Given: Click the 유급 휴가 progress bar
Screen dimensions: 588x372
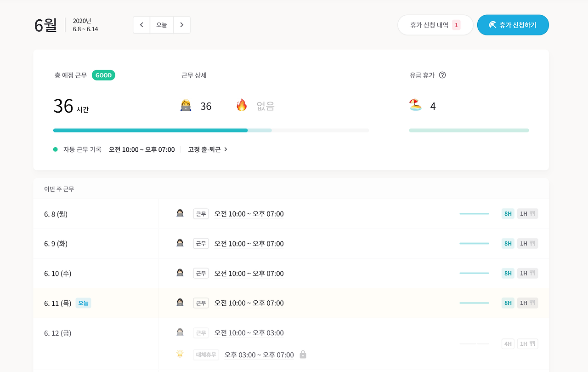Looking at the screenshot, I should 469,131.
